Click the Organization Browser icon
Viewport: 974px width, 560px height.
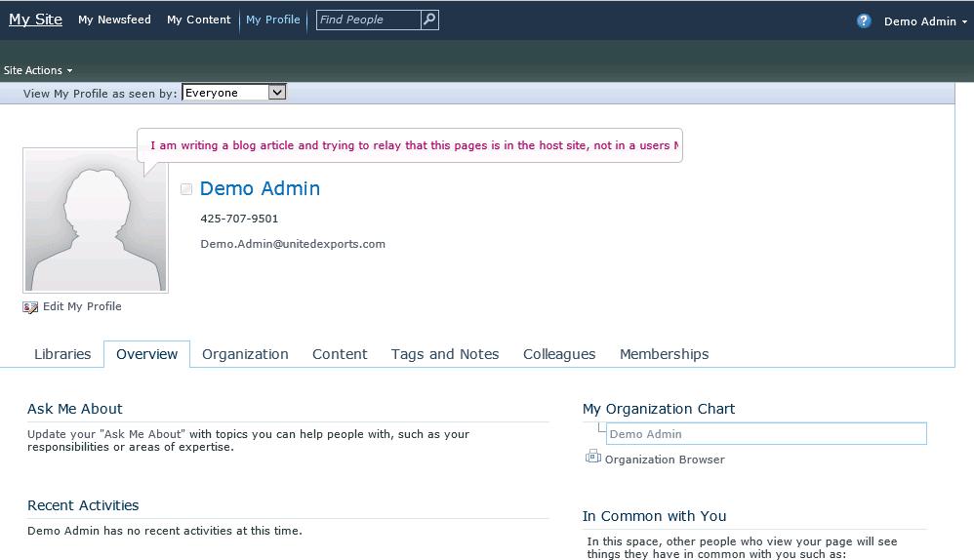[592, 457]
